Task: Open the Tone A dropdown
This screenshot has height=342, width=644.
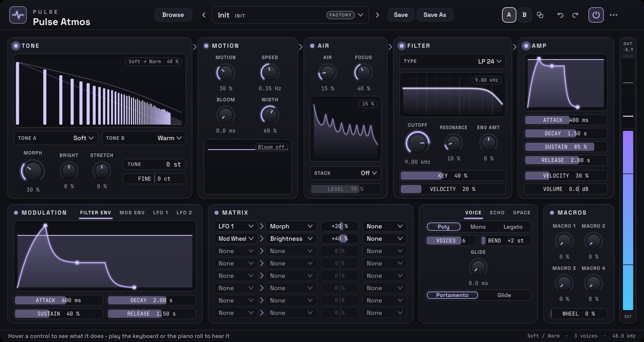Action: tap(56, 138)
